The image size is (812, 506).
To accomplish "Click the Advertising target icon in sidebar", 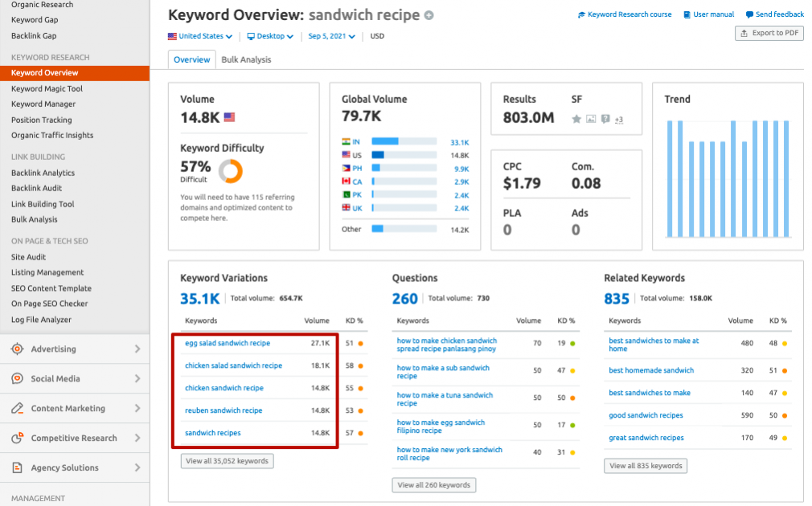I will pos(17,349).
